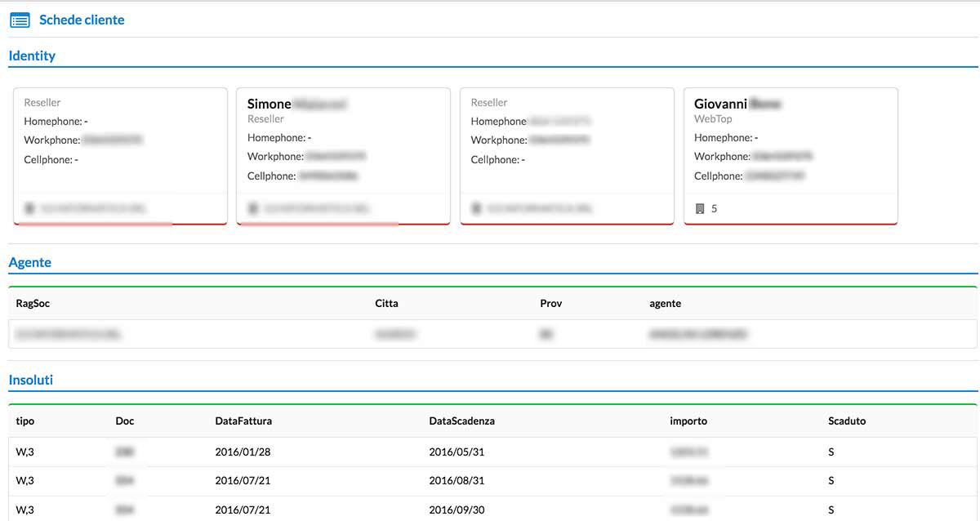
Task: Select the Identity section heading
Action: pyautogui.click(x=32, y=56)
